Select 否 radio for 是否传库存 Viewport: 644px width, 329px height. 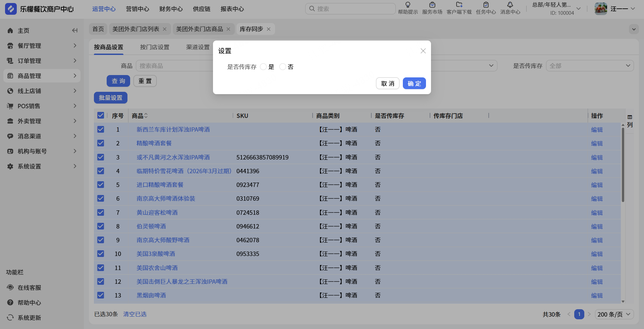[x=283, y=67]
